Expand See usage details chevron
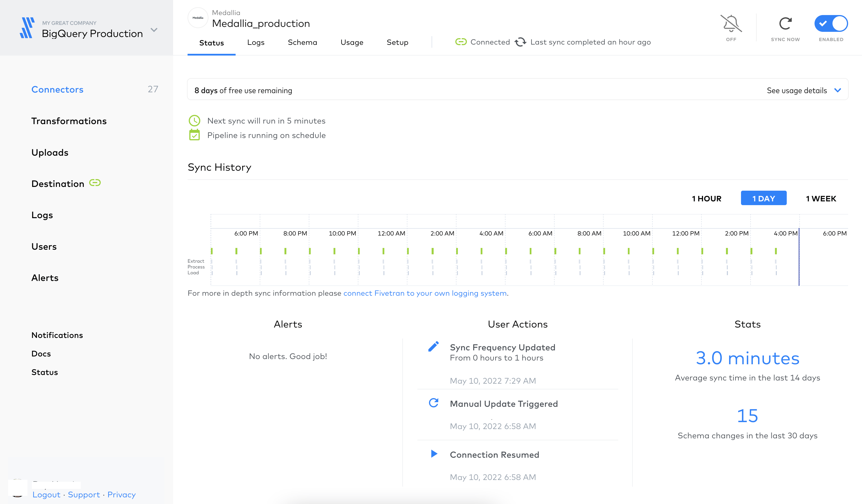This screenshot has height=504, width=862. pyautogui.click(x=837, y=90)
